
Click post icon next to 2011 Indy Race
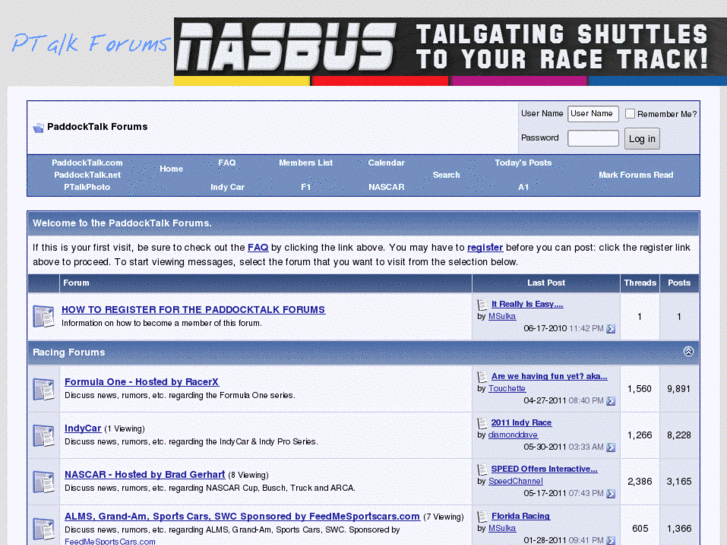tap(482, 423)
